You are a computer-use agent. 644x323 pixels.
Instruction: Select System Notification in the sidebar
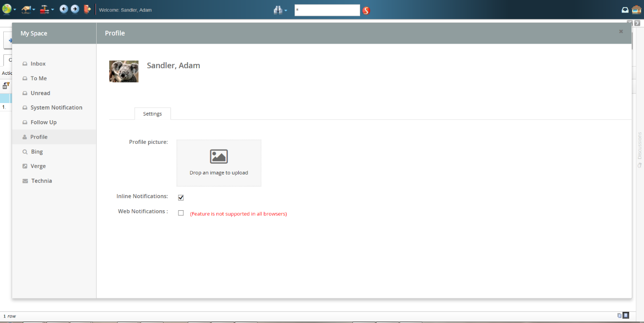56,108
